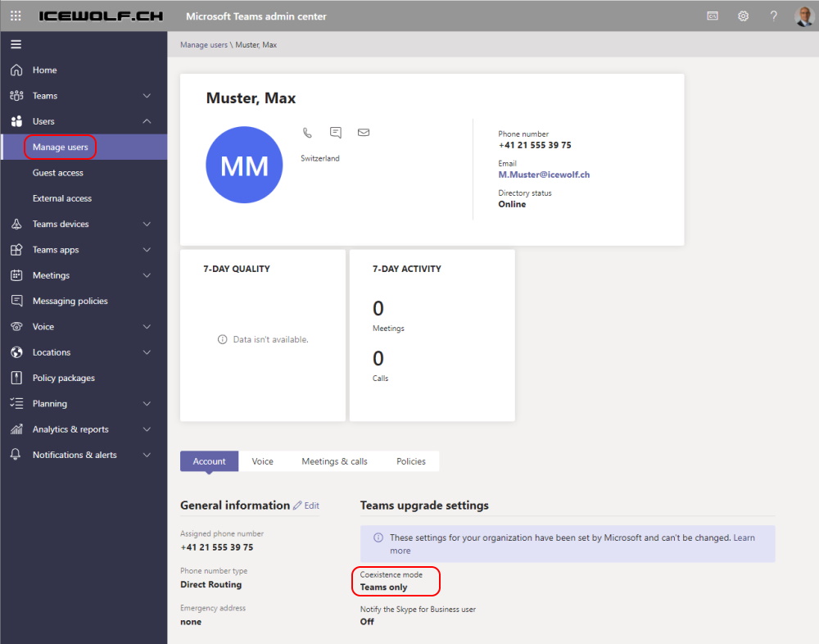Start chat with Max Muster icon
The image size is (819, 644).
tap(336, 132)
